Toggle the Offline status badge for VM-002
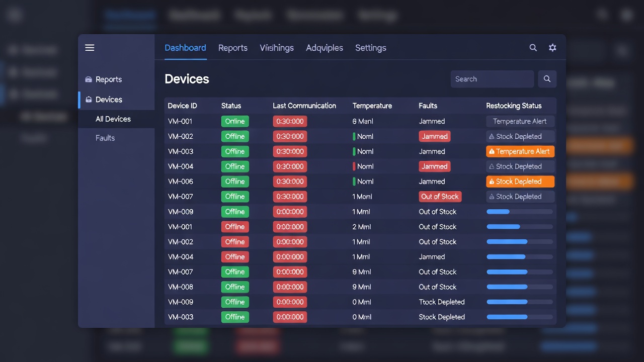The image size is (644, 362). coord(234,136)
